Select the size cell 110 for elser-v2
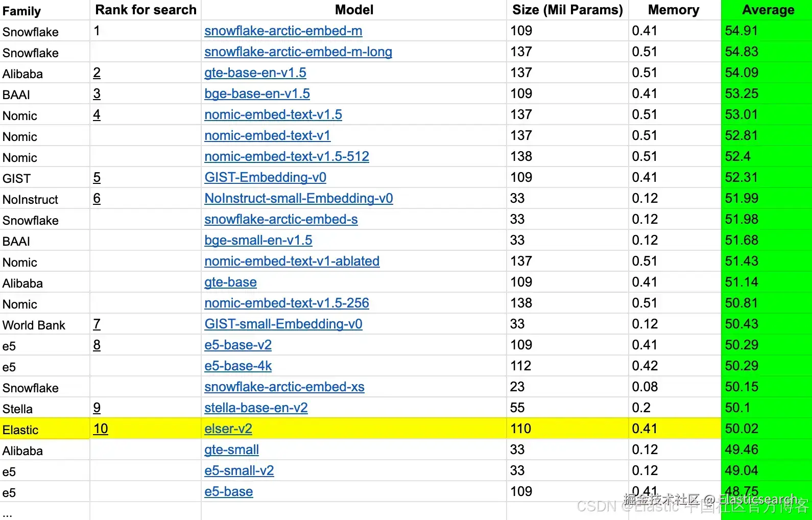Viewport: 812px width, 520px height. click(567, 429)
